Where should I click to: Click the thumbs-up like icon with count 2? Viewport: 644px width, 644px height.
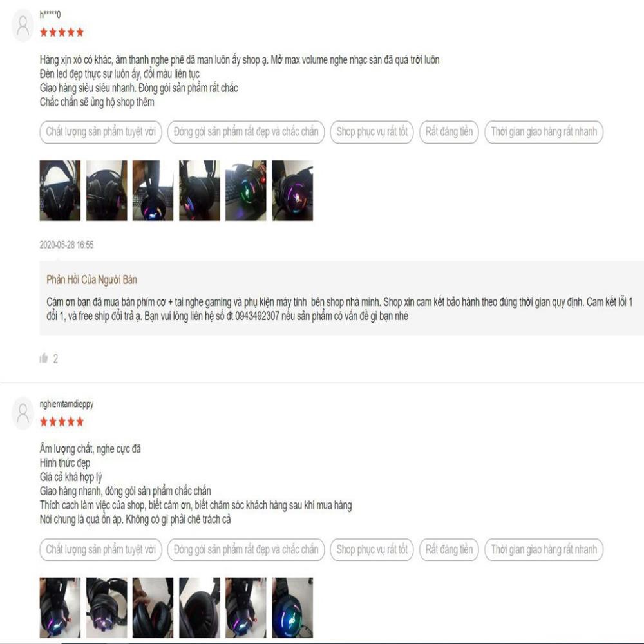(x=44, y=358)
